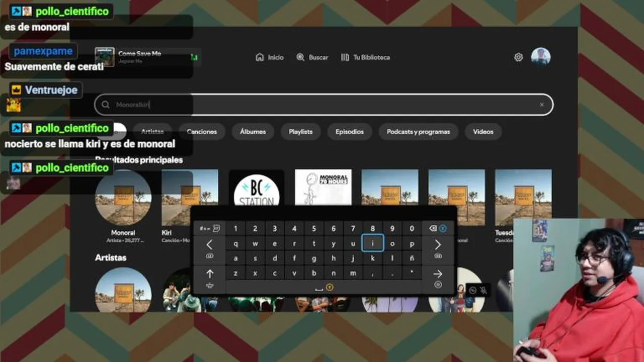
Task: Tap the e key on the keyboard
Action: pos(275,244)
